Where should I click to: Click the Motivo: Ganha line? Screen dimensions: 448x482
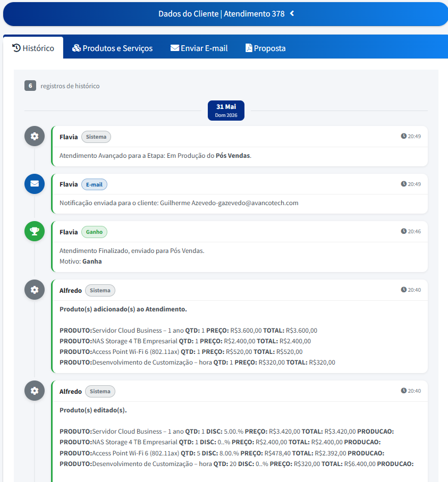[81, 261]
